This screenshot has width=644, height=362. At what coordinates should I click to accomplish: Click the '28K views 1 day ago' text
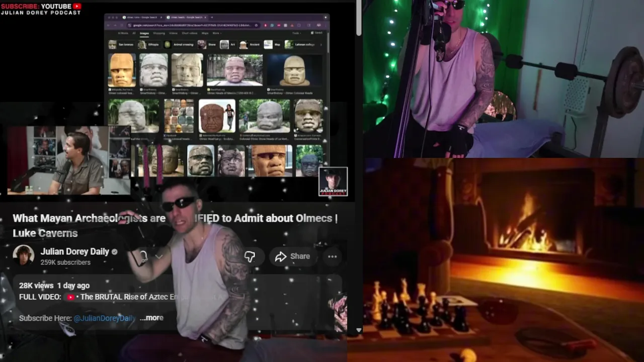54,285
